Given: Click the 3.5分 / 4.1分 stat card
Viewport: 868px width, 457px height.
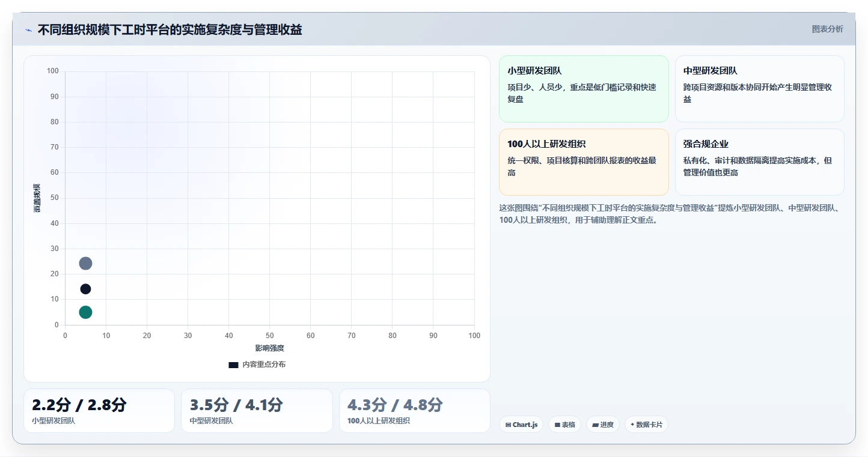Looking at the screenshot, I should pos(257,411).
